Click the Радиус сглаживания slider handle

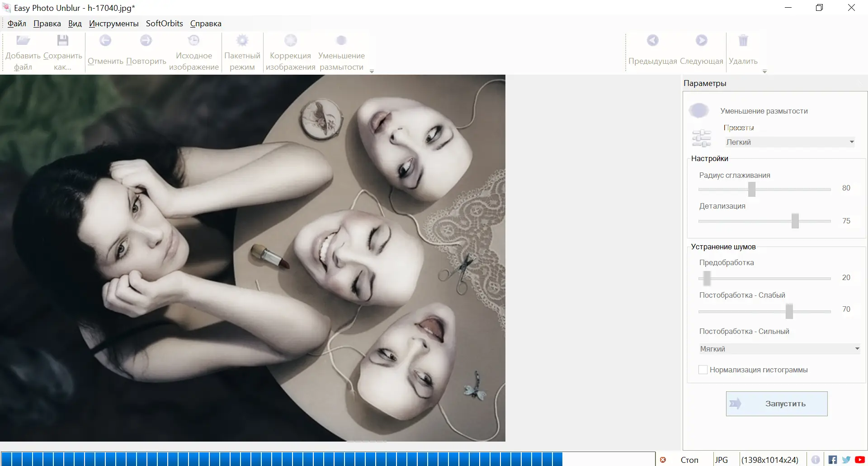pos(751,189)
